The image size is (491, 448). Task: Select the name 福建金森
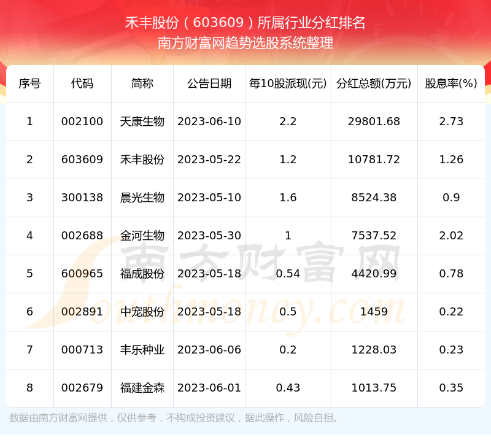pyautogui.click(x=142, y=388)
